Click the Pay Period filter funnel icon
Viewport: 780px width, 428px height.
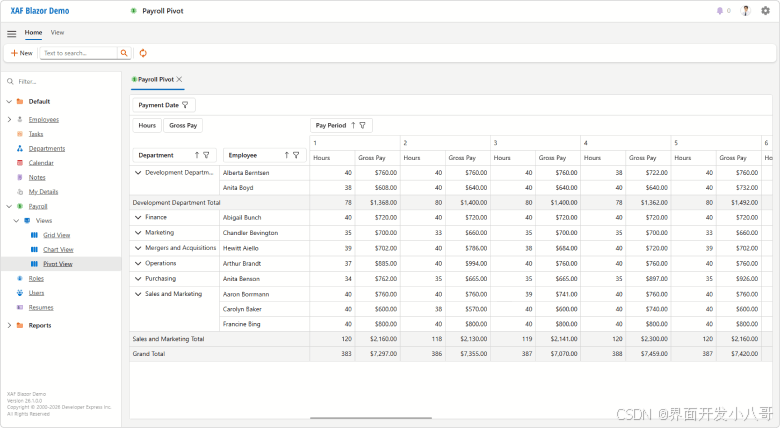(363, 125)
